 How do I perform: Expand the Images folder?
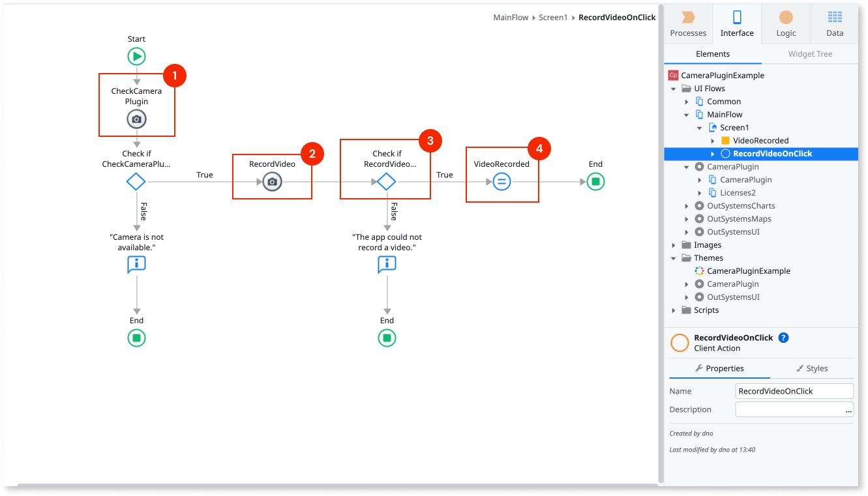point(674,245)
